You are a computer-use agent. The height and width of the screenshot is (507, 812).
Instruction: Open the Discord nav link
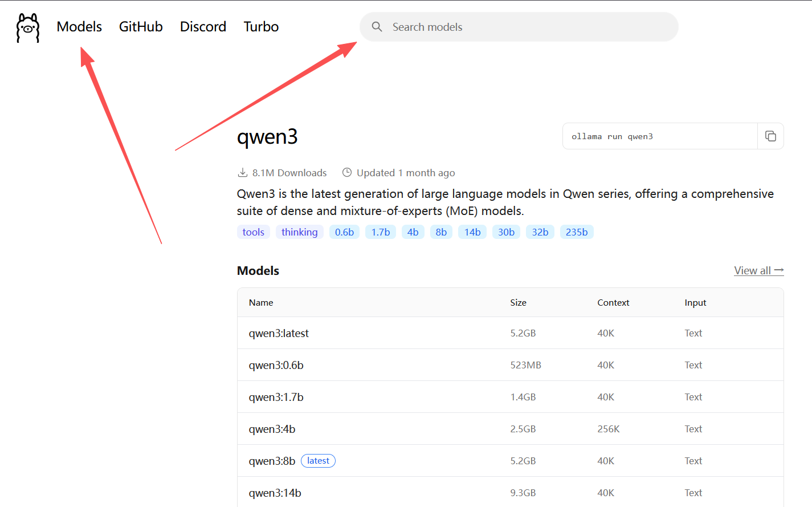(x=203, y=27)
